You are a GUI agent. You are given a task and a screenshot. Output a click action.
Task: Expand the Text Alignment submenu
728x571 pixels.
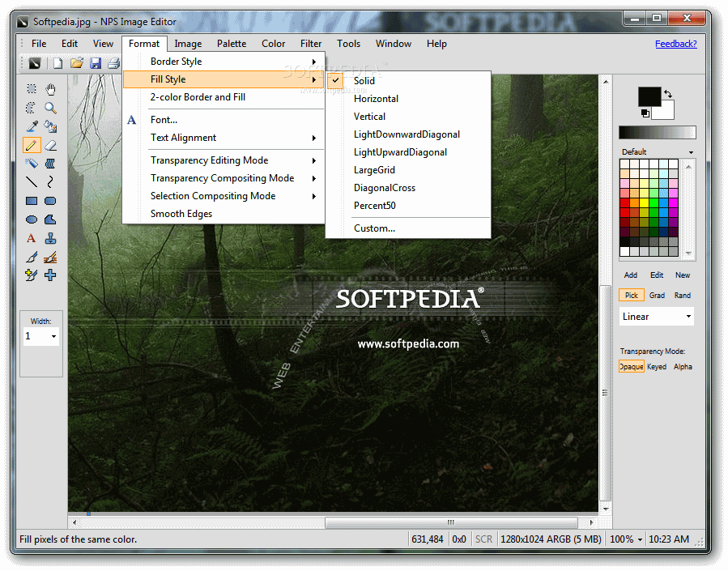pyautogui.click(x=224, y=138)
